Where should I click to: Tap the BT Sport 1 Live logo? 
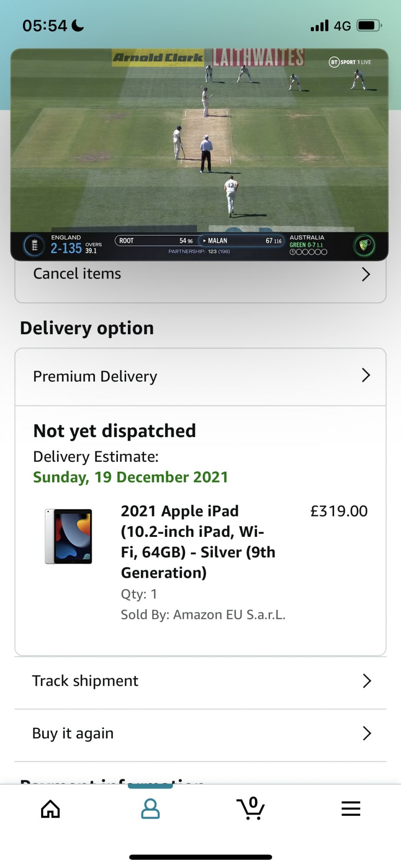pos(350,62)
